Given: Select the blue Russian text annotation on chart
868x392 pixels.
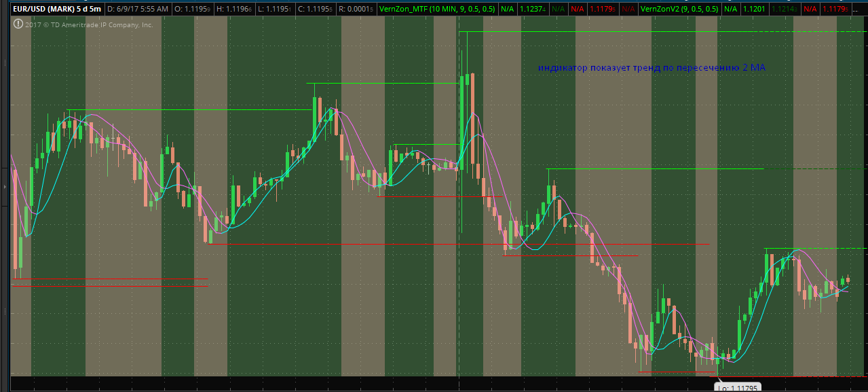Looking at the screenshot, I should [652, 68].
